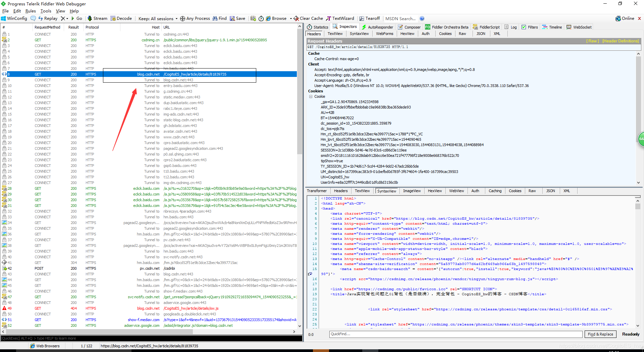The image size is (644, 352).
Task: Switch response inspector to ImageView tab
Action: coord(412,191)
